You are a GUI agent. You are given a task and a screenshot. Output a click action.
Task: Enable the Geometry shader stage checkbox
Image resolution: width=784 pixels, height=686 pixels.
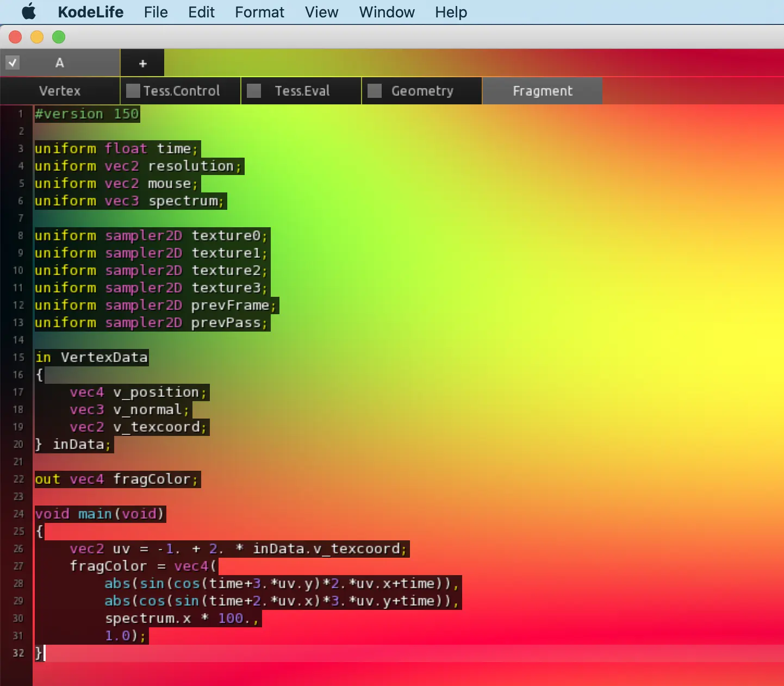[375, 91]
